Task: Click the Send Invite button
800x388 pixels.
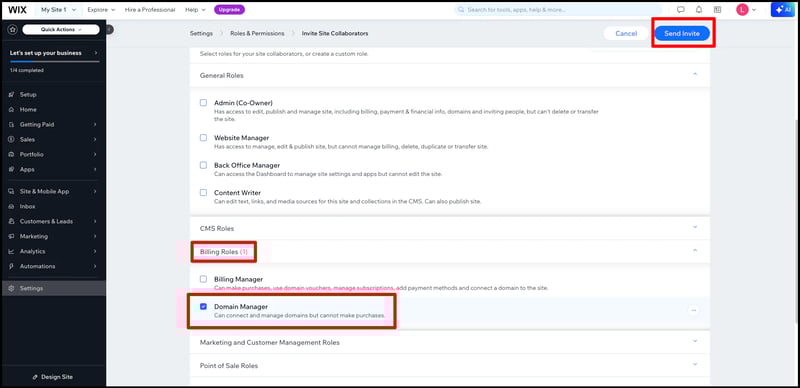Action: [x=682, y=33]
